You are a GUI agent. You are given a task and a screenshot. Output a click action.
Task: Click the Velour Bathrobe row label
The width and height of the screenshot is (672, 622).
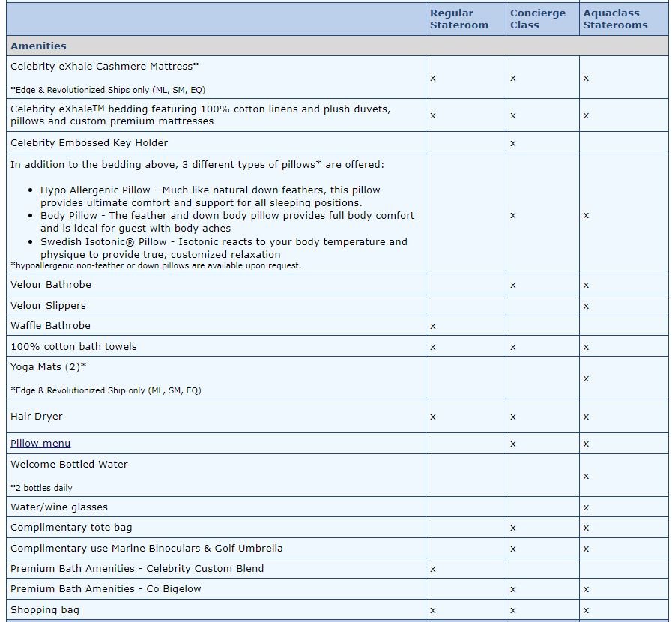51,284
